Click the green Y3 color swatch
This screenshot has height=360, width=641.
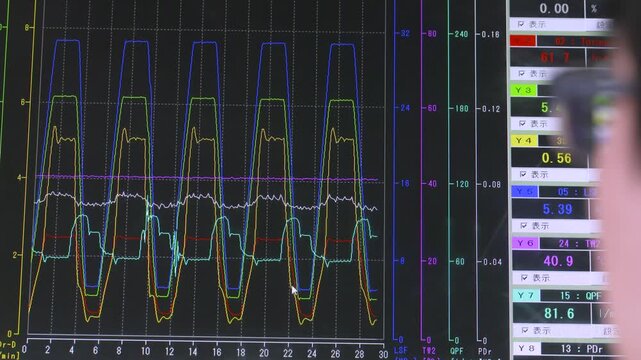[x=523, y=90]
